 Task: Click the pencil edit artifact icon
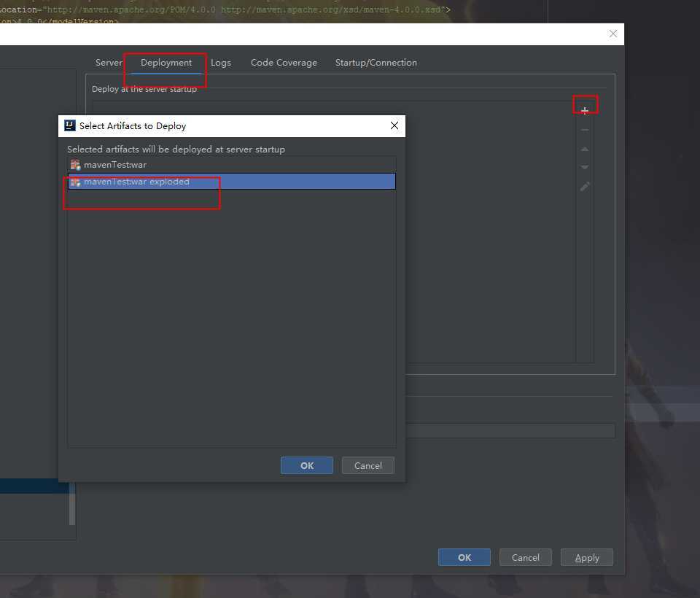coord(585,186)
